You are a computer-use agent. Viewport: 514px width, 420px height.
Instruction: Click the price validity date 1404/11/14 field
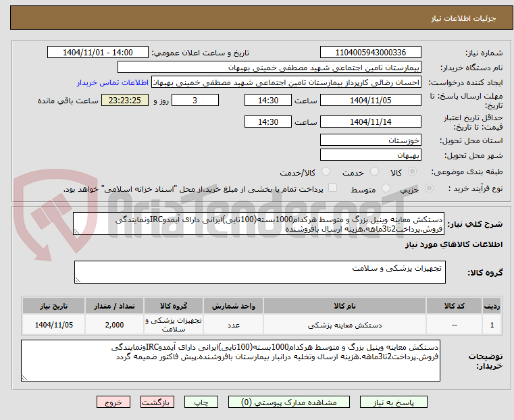370,122
